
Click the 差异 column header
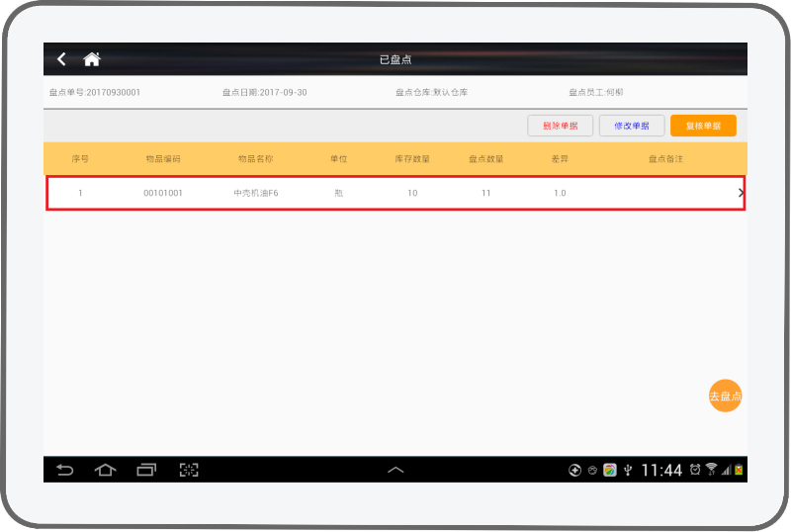coord(560,158)
